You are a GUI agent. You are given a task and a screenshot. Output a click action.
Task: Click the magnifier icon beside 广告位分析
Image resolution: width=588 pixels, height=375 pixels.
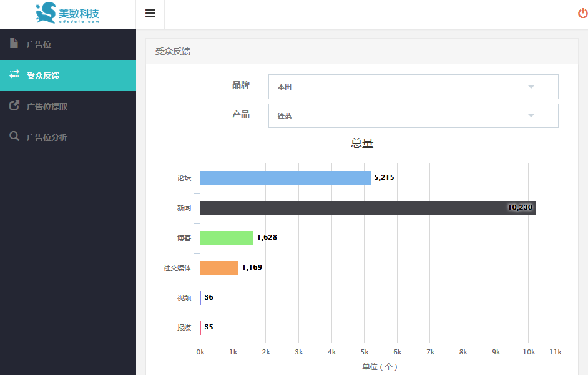click(x=14, y=136)
